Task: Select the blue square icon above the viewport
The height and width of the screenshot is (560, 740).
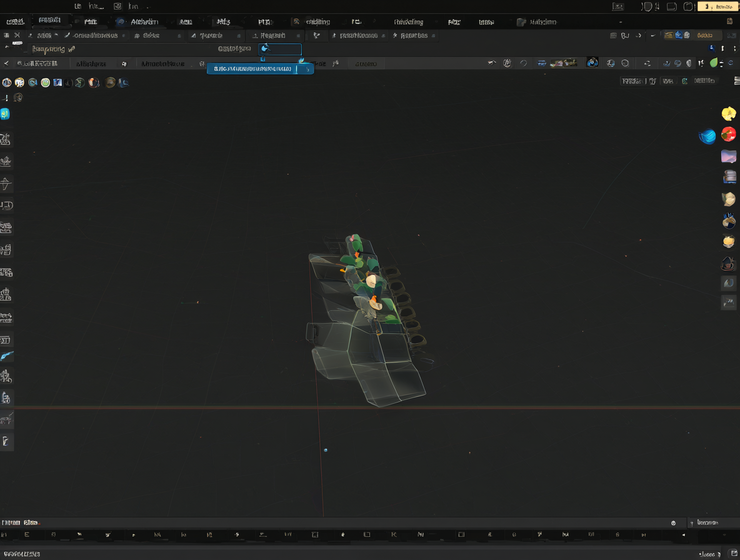Action: (x=57, y=82)
